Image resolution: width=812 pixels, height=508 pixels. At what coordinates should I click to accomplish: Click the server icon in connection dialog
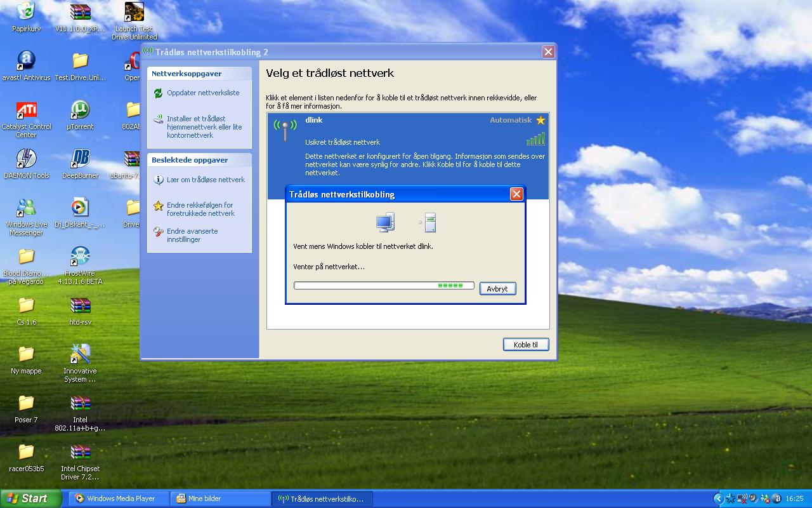coord(430,223)
